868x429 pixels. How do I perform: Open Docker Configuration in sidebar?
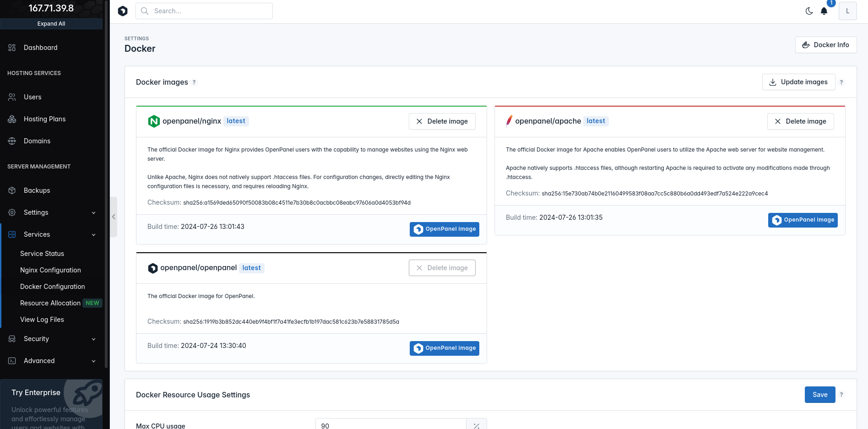tap(53, 287)
